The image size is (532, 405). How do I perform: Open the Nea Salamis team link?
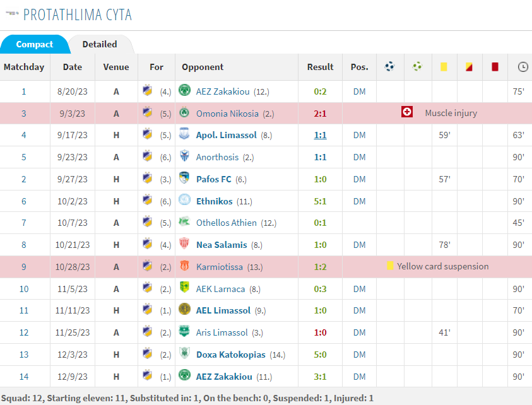click(x=222, y=245)
